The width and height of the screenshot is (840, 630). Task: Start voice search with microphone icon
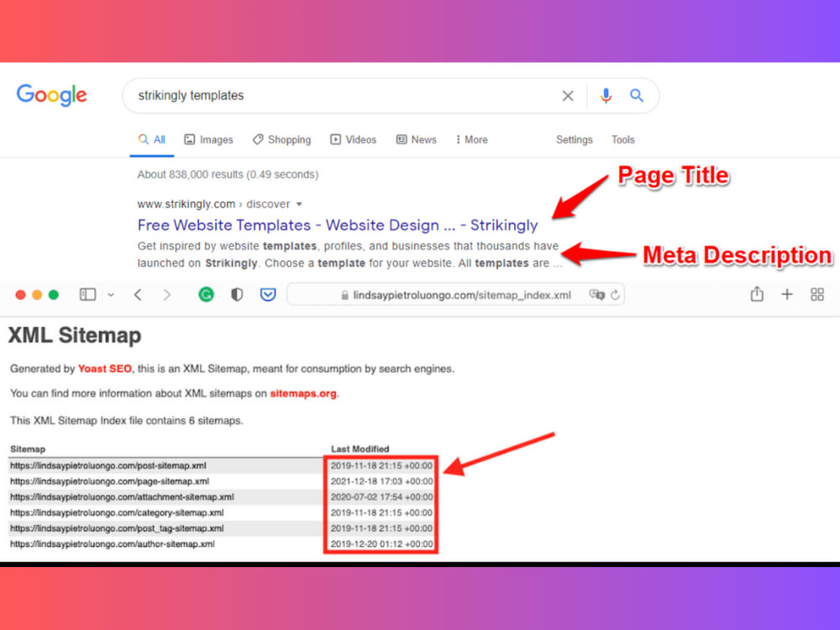click(x=606, y=96)
